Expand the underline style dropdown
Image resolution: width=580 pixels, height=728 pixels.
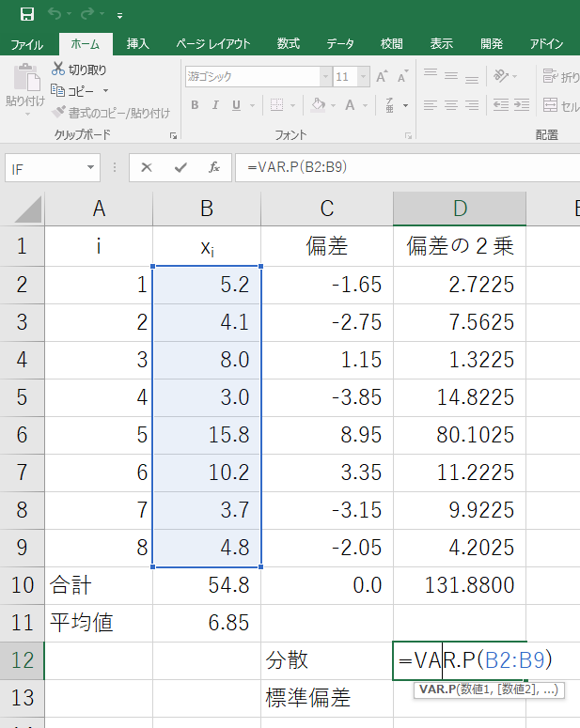(252, 105)
